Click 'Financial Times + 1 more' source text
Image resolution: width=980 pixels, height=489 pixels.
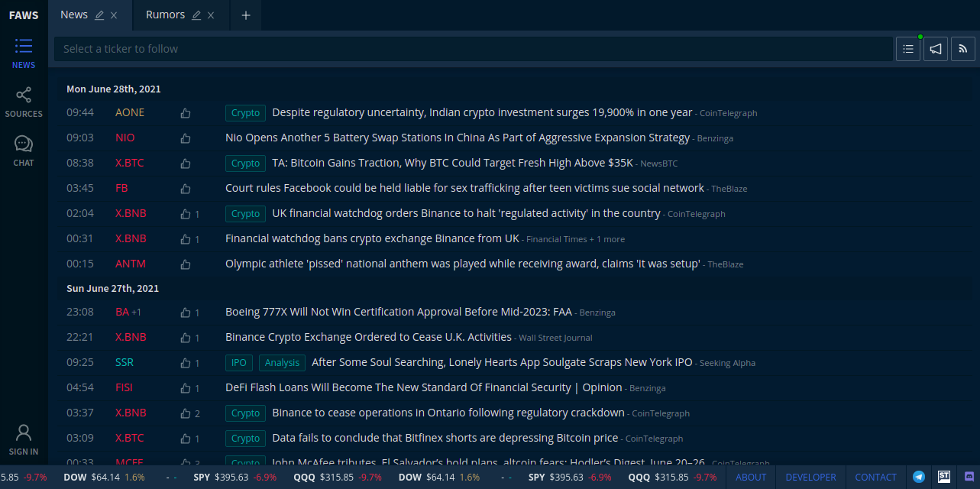click(x=575, y=239)
